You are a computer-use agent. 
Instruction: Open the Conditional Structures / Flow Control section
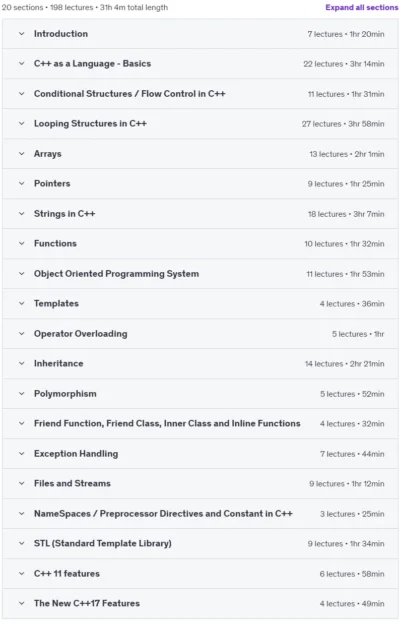[x=200, y=94]
